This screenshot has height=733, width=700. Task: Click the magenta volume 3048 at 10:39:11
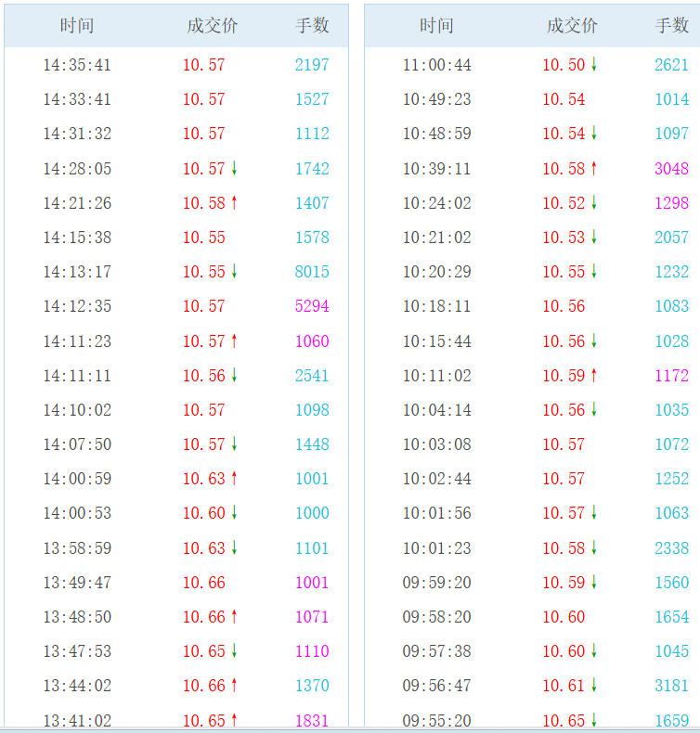click(x=671, y=168)
